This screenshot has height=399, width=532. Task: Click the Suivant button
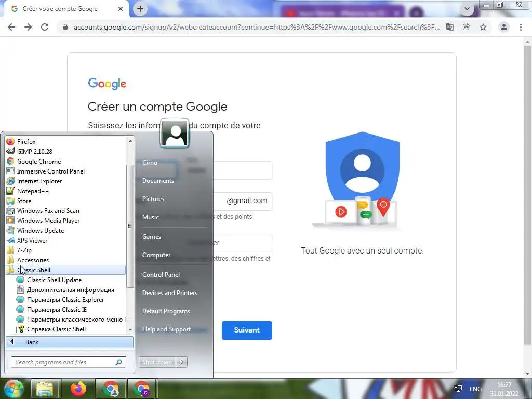tap(247, 330)
